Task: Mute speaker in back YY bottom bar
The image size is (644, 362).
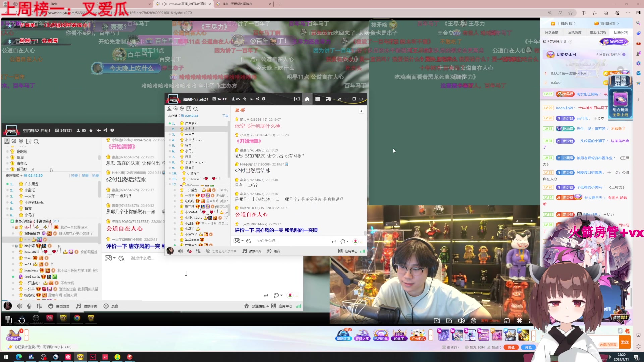Action: pyautogui.click(x=20, y=306)
